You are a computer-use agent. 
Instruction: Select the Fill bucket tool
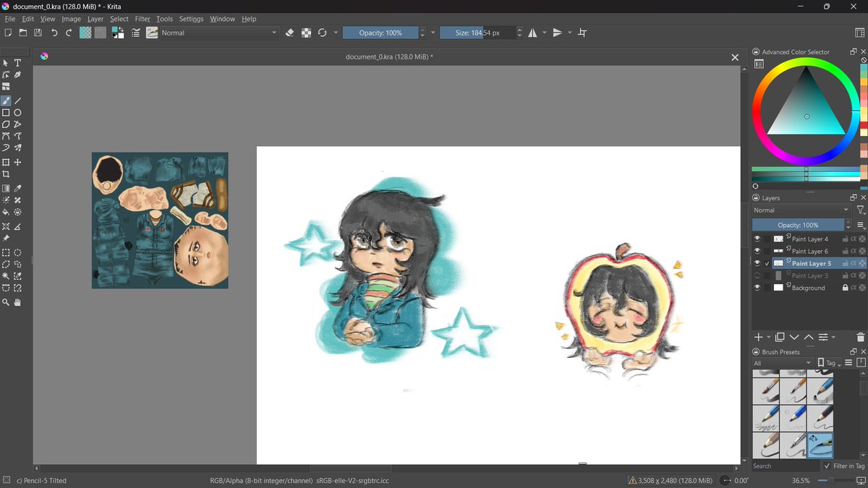[6, 212]
